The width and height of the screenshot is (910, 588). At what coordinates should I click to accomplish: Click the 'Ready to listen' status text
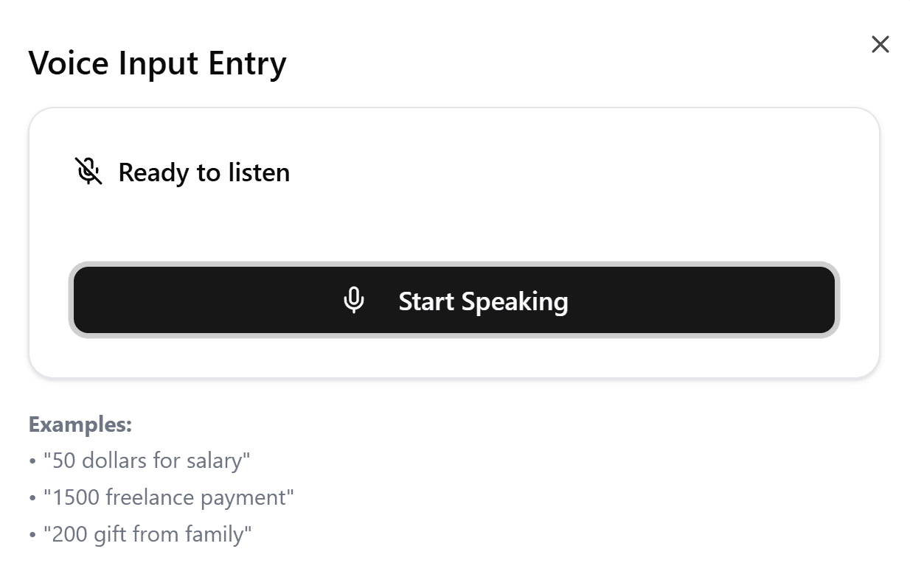[204, 172]
